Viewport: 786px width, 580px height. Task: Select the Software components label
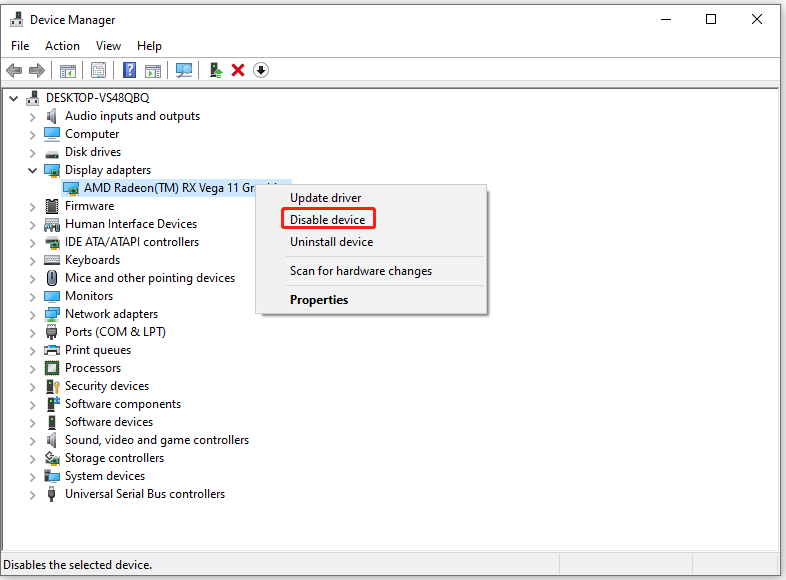[123, 404]
